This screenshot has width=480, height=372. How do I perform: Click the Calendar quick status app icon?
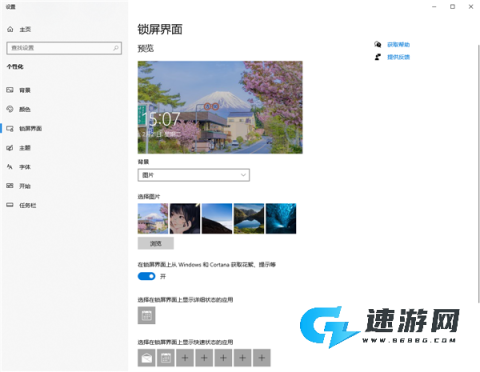tap(166, 358)
